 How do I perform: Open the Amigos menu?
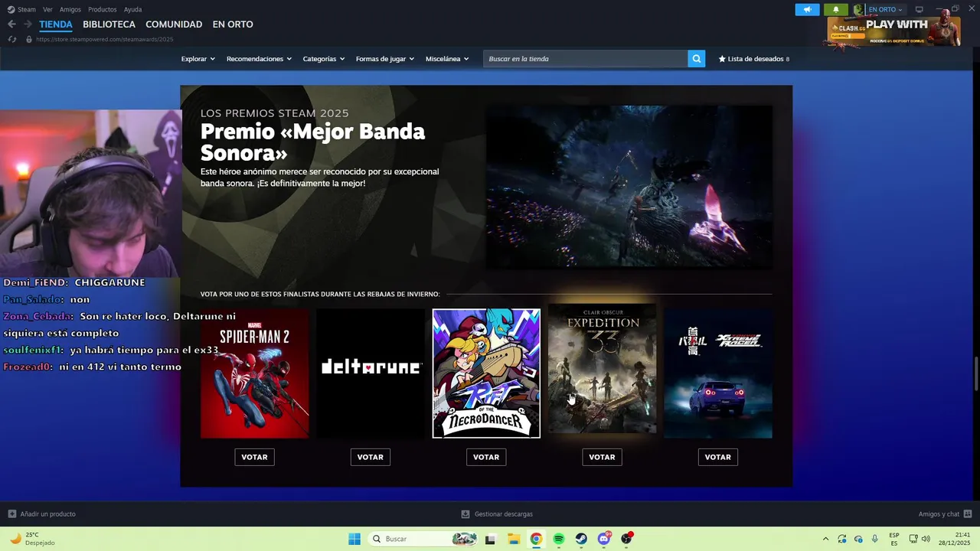click(x=70, y=9)
